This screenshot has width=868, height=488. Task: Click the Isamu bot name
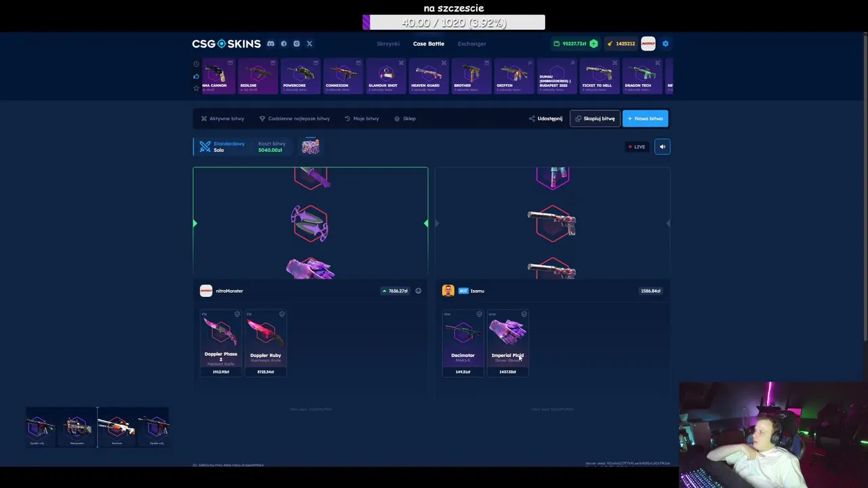pos(477,291)
